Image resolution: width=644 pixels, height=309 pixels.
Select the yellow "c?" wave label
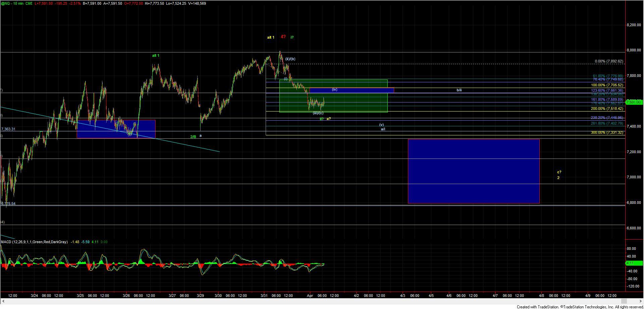point(559,172)
